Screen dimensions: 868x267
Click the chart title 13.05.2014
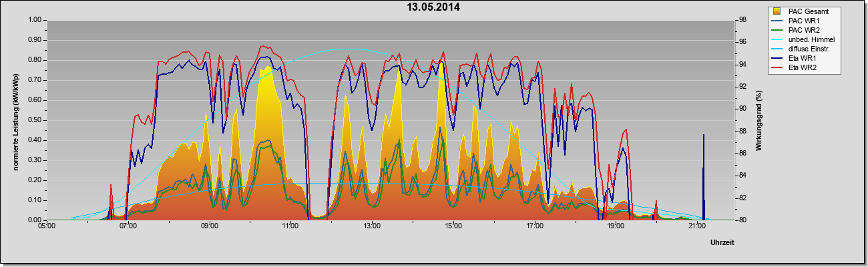tap(434, 7)
